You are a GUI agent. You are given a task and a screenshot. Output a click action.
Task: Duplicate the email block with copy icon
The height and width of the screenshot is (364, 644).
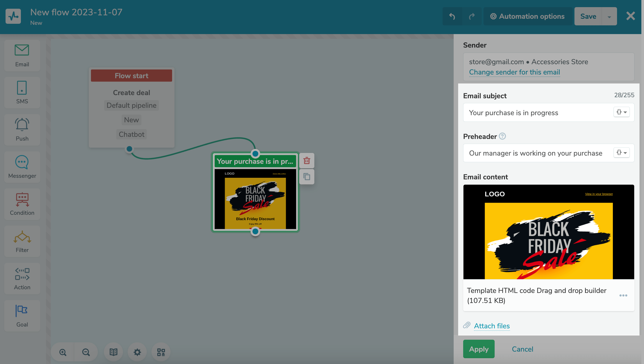click(307, 176)
